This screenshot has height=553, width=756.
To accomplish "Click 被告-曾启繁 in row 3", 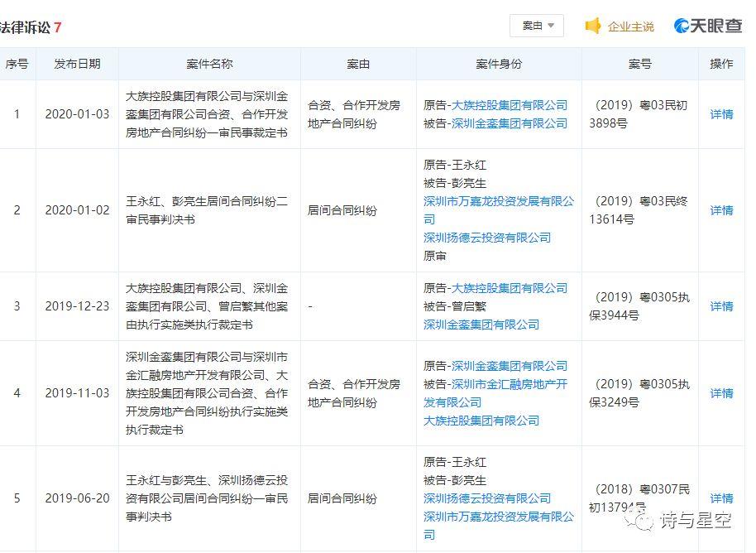I will coord(455,306).
